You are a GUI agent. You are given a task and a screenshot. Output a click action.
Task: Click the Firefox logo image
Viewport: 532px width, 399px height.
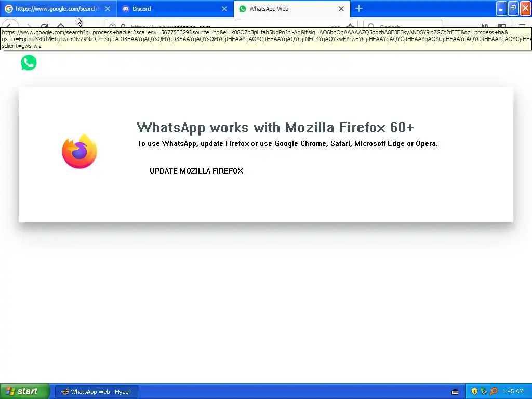pyautogui.click(x=79, y=151)
